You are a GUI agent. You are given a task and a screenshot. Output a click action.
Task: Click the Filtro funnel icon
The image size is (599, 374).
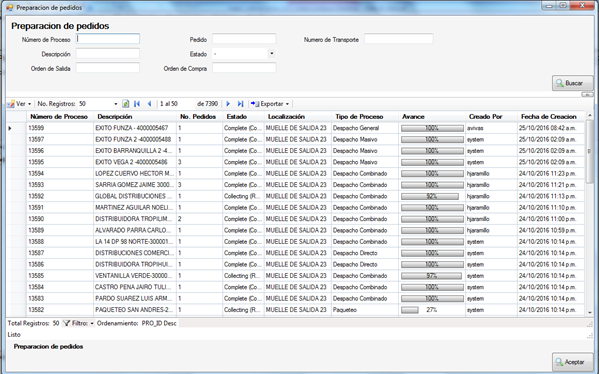pyautogui.click(x=66, y=323)
